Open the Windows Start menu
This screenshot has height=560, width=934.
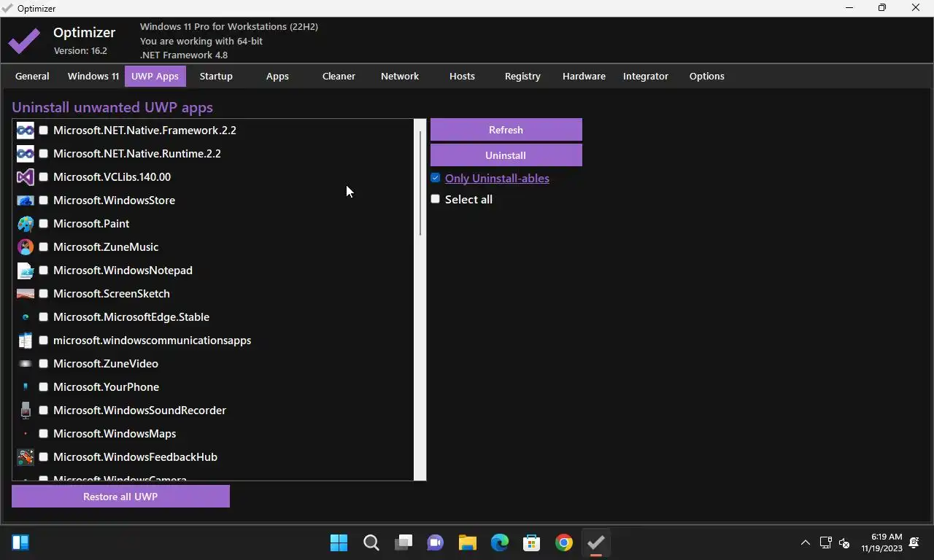[339, 542]
